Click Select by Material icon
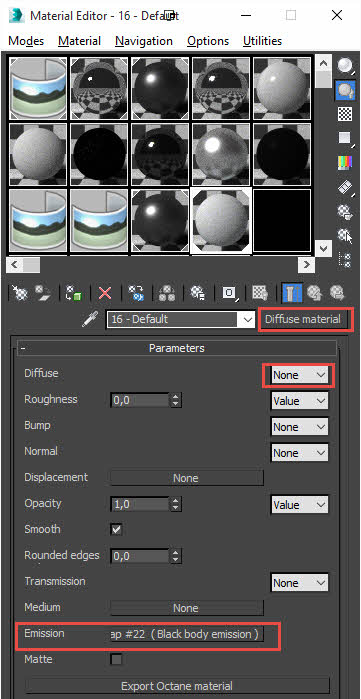 click(x=345, y=235)
